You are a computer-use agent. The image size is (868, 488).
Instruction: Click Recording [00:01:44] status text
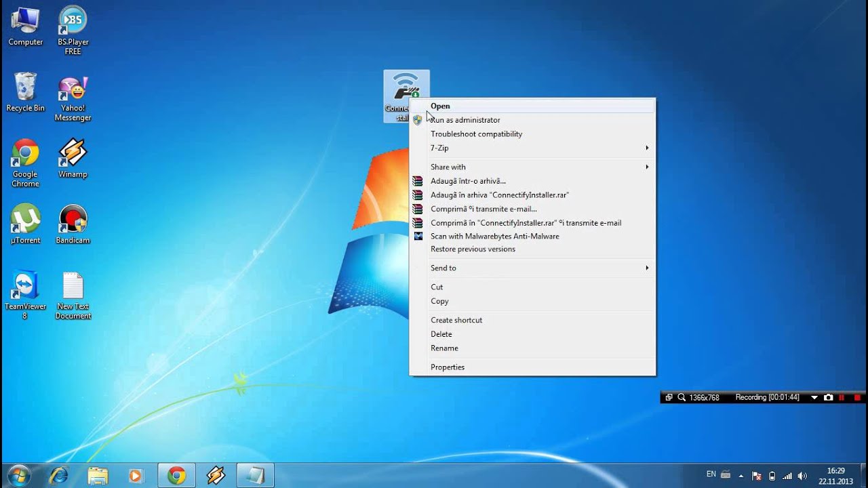pos(768,397)
